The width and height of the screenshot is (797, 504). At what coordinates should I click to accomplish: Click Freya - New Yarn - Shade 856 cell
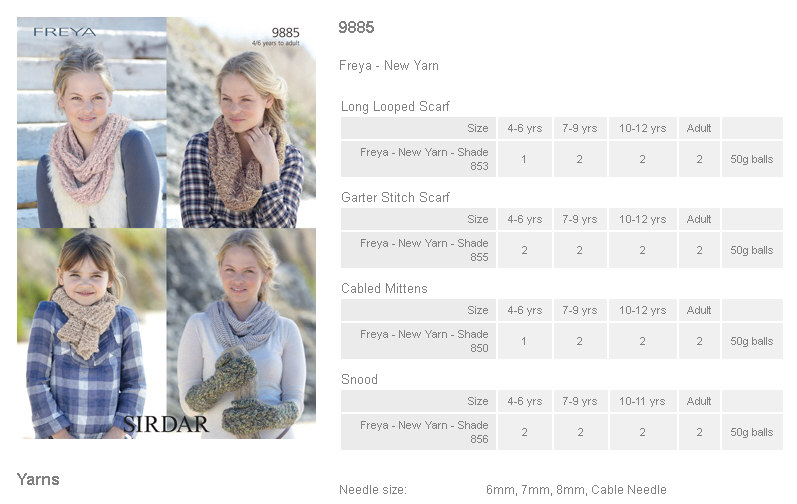418,432
